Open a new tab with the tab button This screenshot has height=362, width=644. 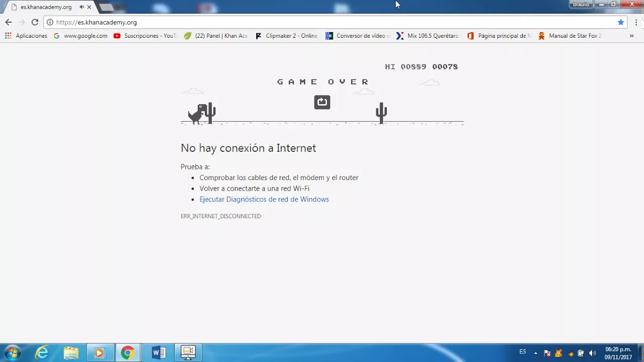(x=106, y=7)
